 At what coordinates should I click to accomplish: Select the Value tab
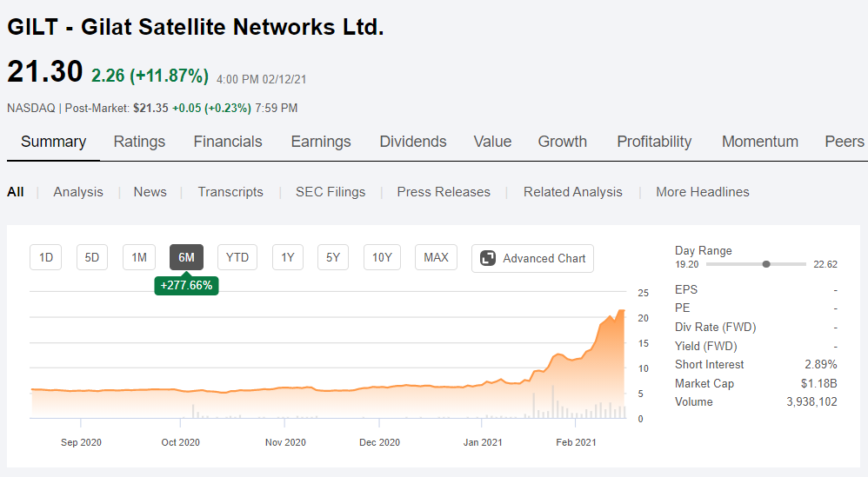tap(492, 142)
